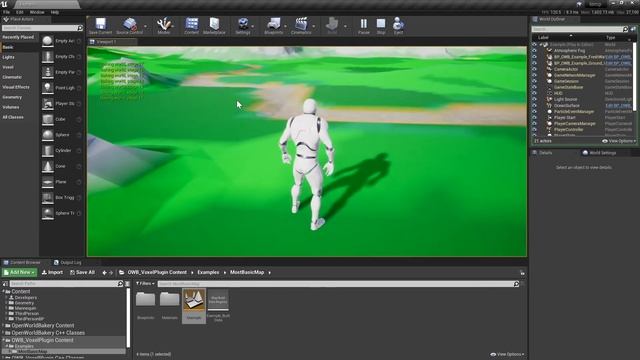Open the File menu
The image size is (640, 360).
(x=7, y=12)
